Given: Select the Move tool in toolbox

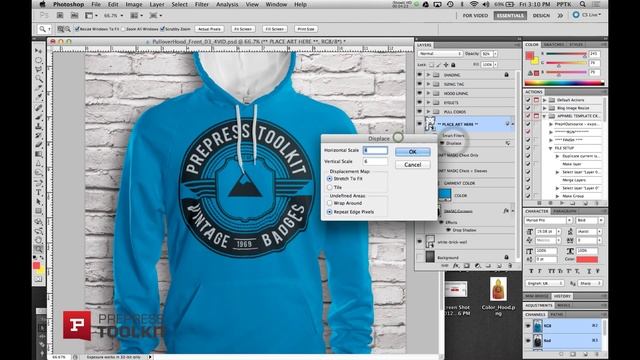Looking at the screenshot, I should click(39, 51).
